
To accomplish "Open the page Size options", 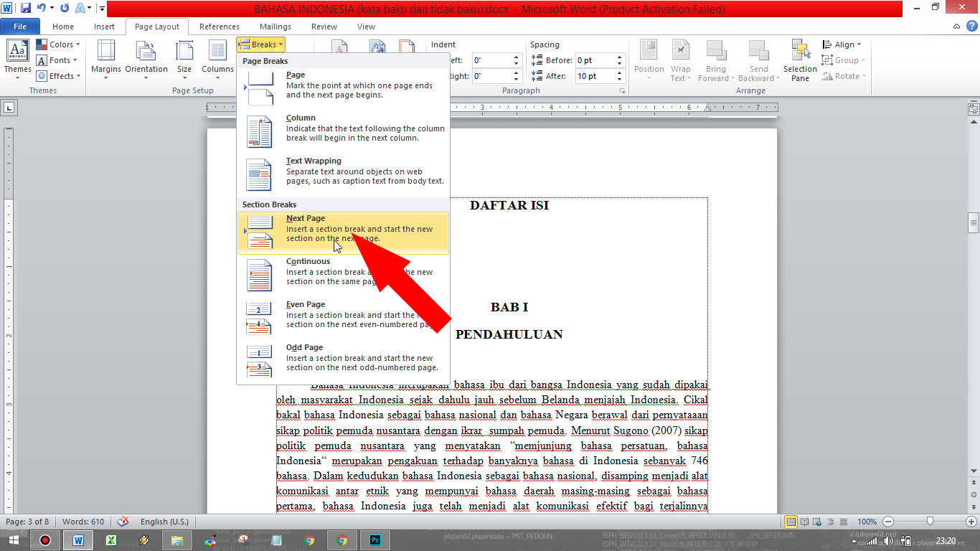I will [184, 59].
